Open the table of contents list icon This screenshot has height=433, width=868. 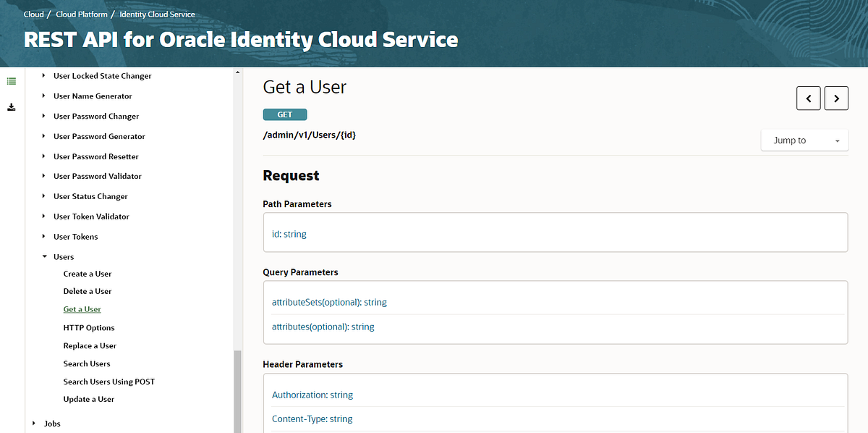11,81
